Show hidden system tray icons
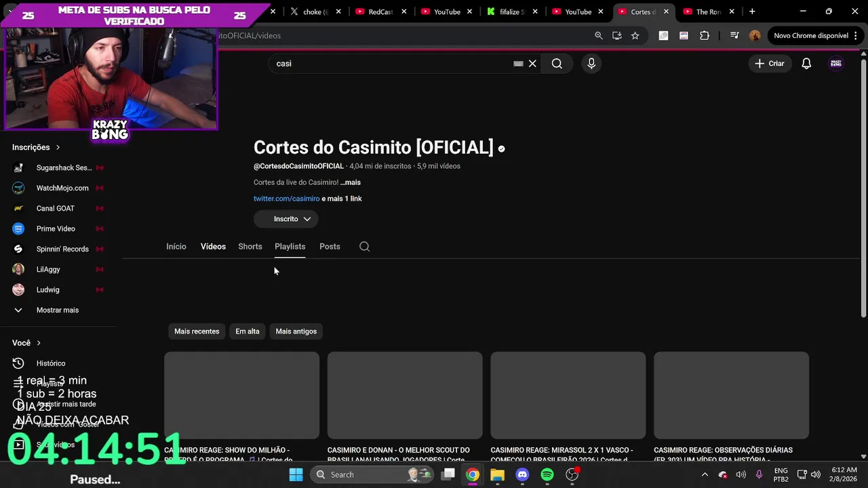 705,474
